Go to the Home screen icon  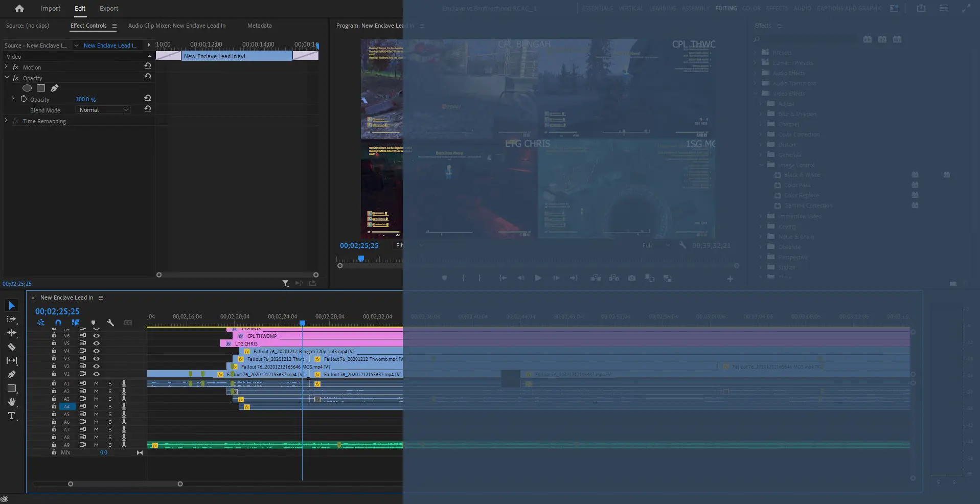pyautogui.click(x=19, y=8)
